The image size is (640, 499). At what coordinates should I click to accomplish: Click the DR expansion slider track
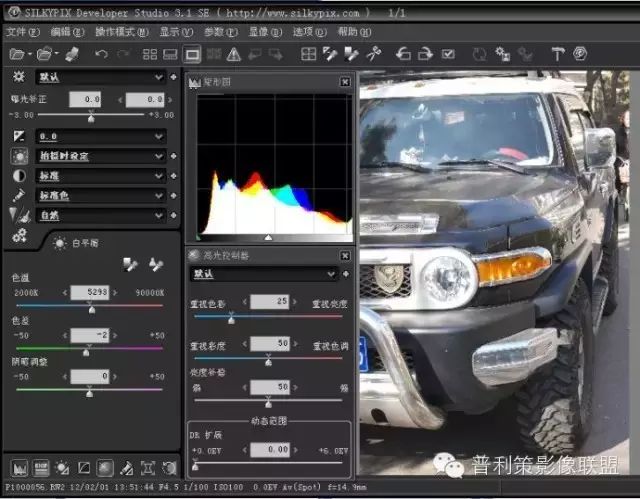point(268,463)
